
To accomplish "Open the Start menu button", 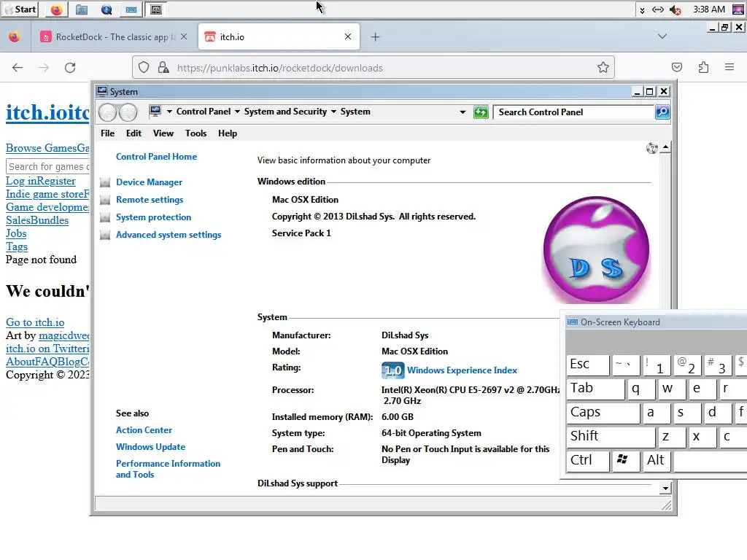I will pyautogui.click(x=20, y=9).
